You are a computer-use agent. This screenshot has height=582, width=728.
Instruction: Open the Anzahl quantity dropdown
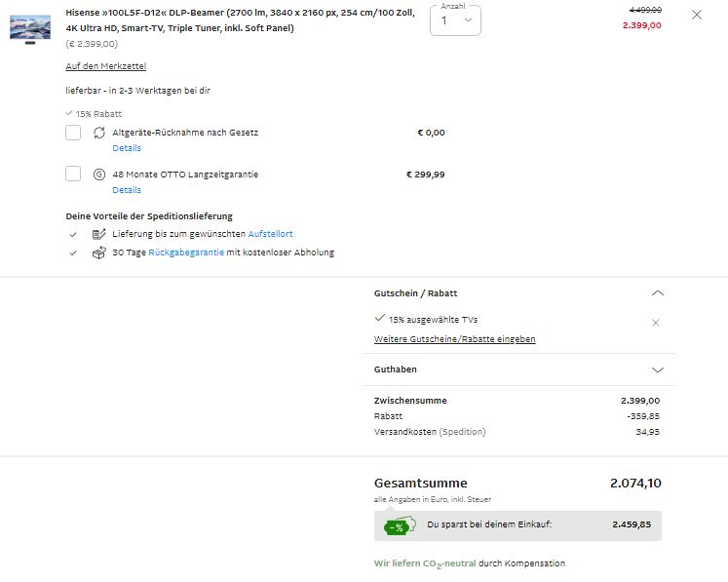(455, 20)
